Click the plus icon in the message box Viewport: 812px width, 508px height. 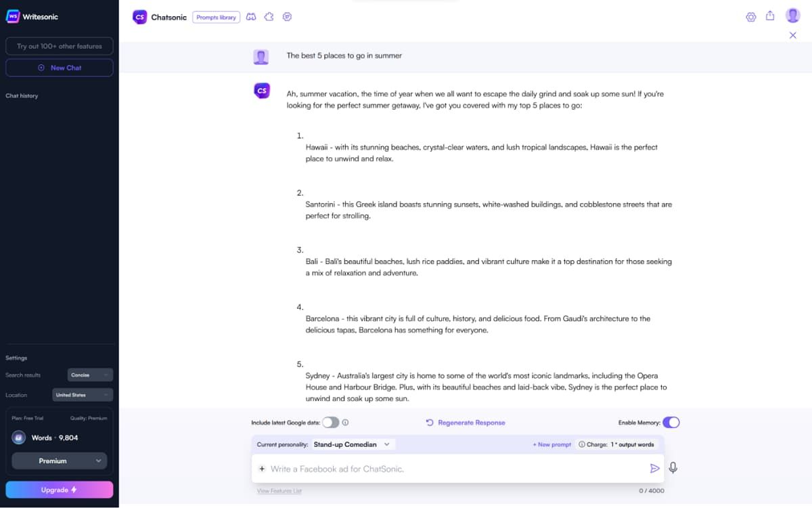(262, 468)
